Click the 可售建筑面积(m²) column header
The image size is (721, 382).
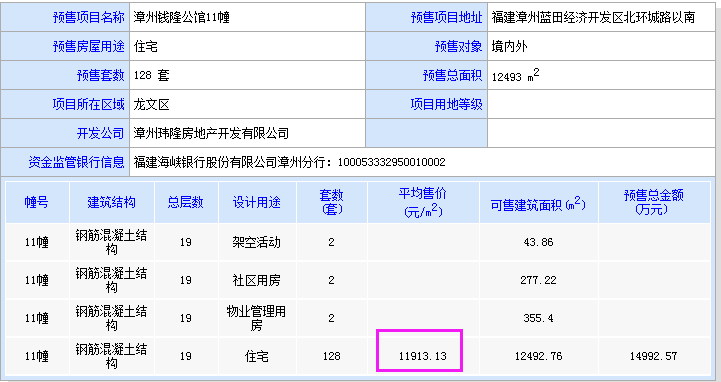[538, 204]
